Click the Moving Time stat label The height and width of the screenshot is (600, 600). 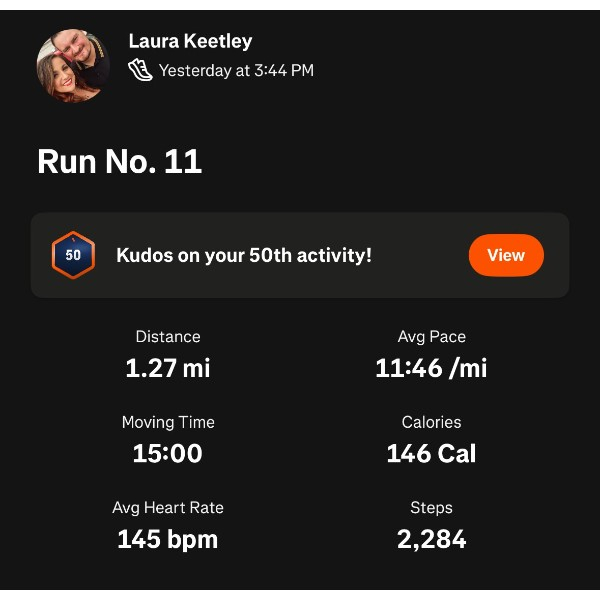[168, 422]
